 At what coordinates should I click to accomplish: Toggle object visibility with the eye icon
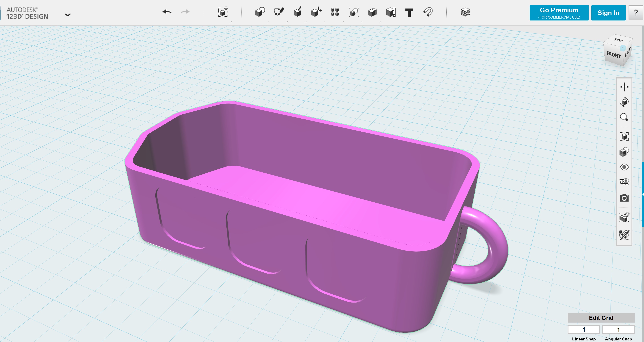click(624, 167)
